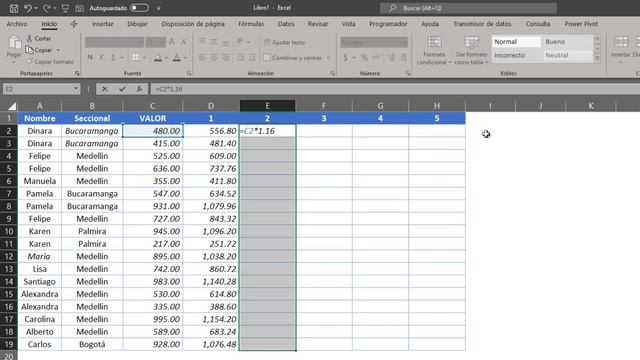Click the formula bar text

pyautogui.click(x=169, y=89)
